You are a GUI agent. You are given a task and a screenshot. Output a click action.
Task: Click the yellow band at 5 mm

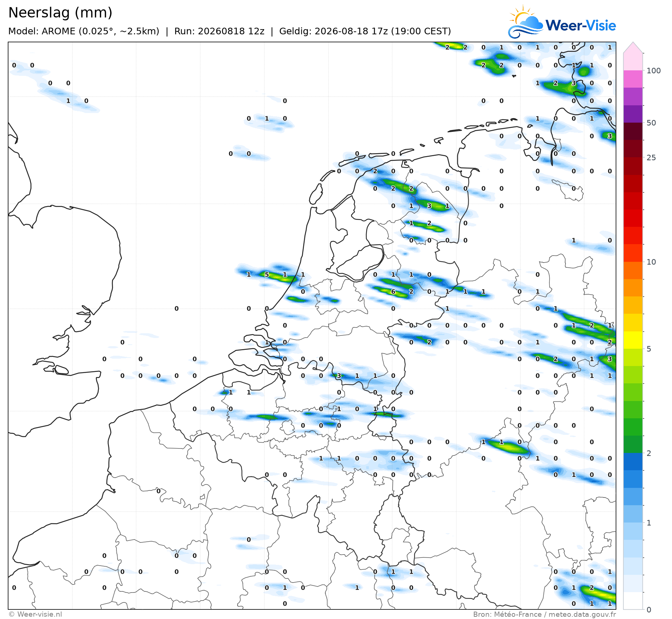[633, 340]
